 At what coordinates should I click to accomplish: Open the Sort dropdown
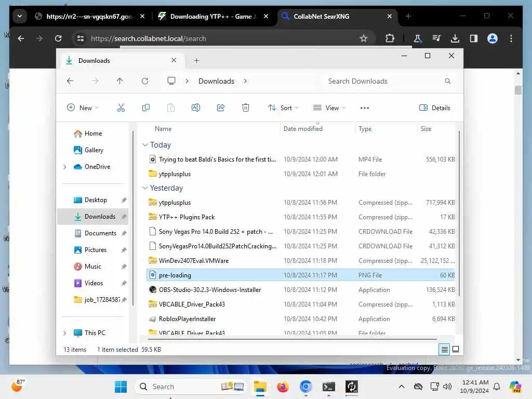pyautogui.click(x=283, y=108)
